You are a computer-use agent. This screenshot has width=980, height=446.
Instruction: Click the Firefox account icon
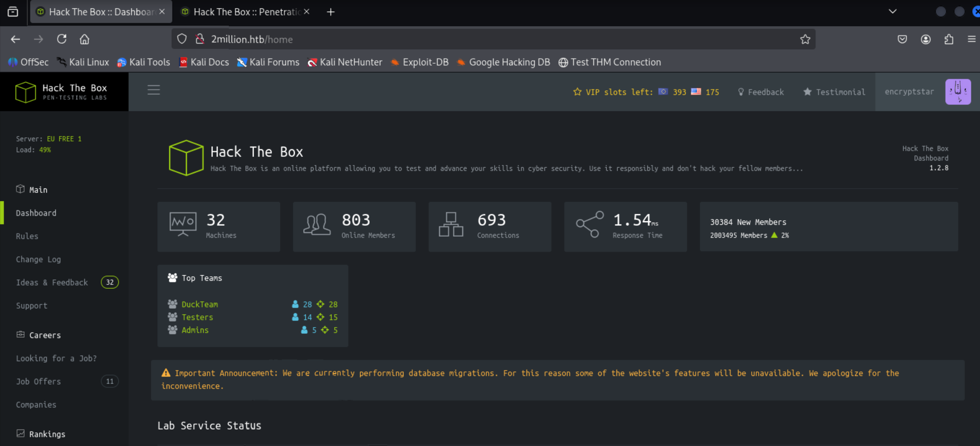925,39
